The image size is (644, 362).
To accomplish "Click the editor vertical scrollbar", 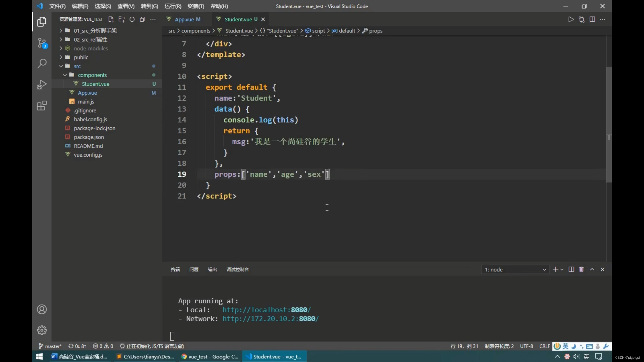I will click(x=609, y=125).
